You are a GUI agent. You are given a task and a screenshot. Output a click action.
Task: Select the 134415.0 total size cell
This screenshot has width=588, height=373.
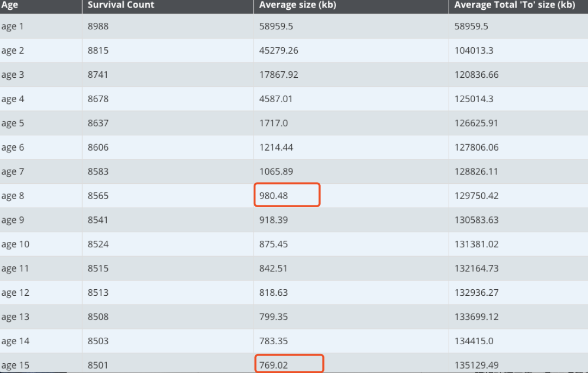pyautogui.click(x=474, y=341)
